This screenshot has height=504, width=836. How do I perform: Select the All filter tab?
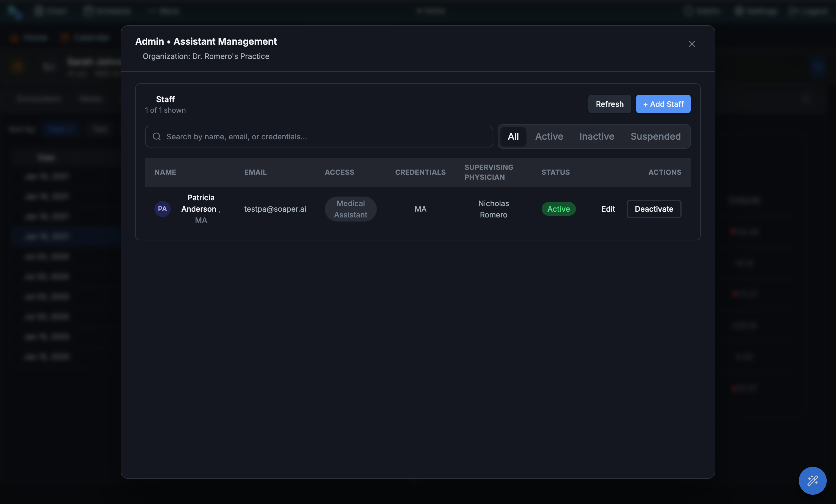point(513,136)
